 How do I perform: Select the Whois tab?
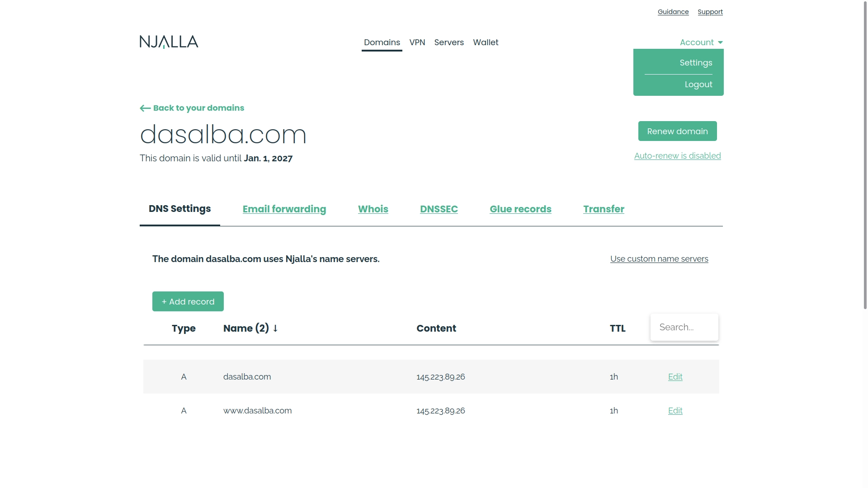click(x=373, y=209)
